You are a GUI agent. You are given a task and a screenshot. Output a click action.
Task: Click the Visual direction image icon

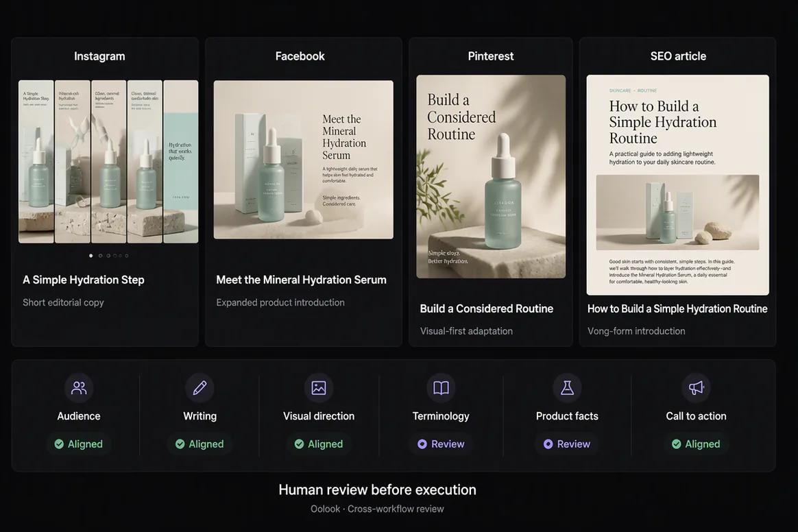click(319, 388)
